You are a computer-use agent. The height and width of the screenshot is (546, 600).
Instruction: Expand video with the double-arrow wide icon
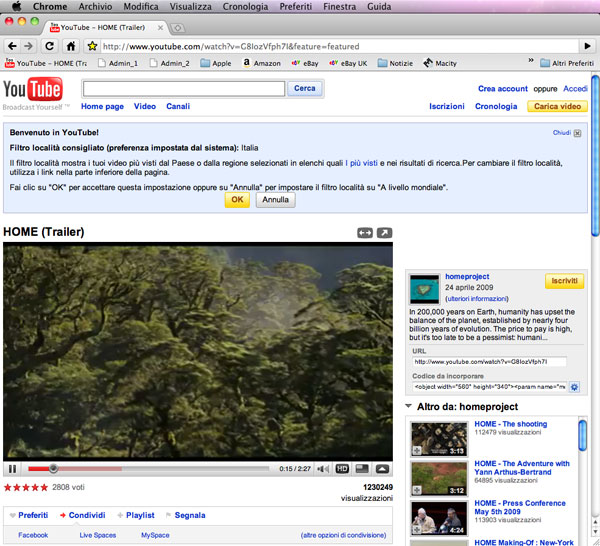[365, 233]
